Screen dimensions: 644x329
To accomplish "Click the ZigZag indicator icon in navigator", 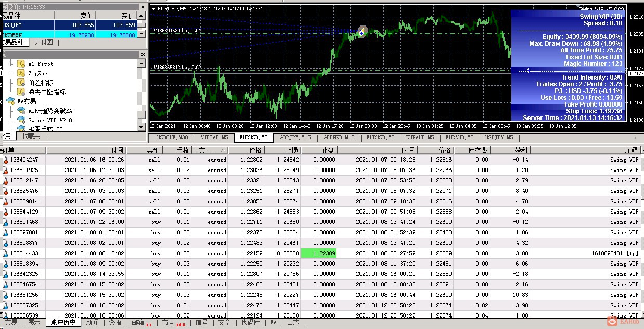I will click(21, 73).
